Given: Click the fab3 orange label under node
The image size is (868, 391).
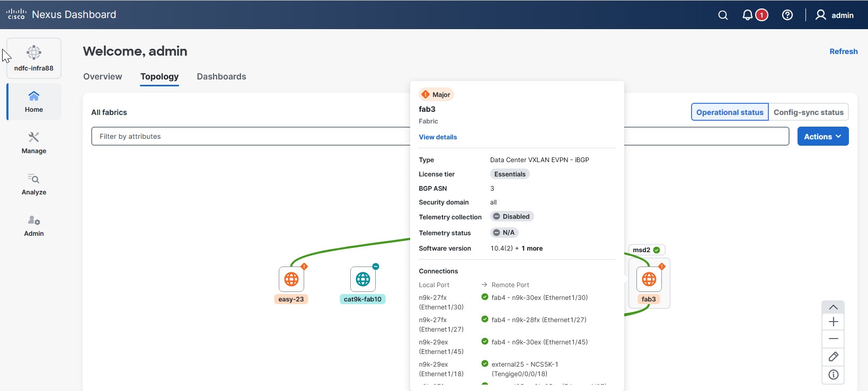Looking at the screenshot, I should click(x=649, y=299).
